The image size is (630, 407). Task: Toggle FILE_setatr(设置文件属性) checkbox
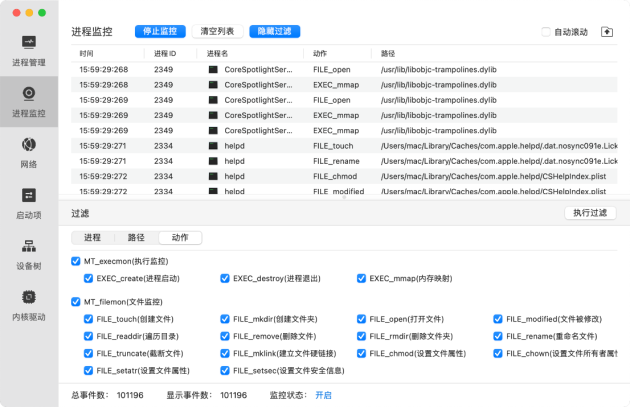click(88, 371)
